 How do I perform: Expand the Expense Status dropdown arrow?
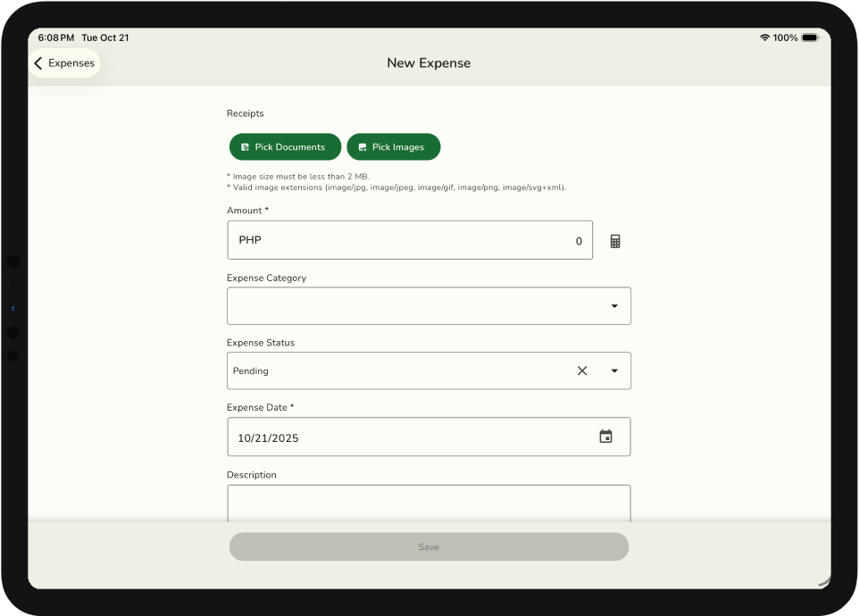[614, 370]
